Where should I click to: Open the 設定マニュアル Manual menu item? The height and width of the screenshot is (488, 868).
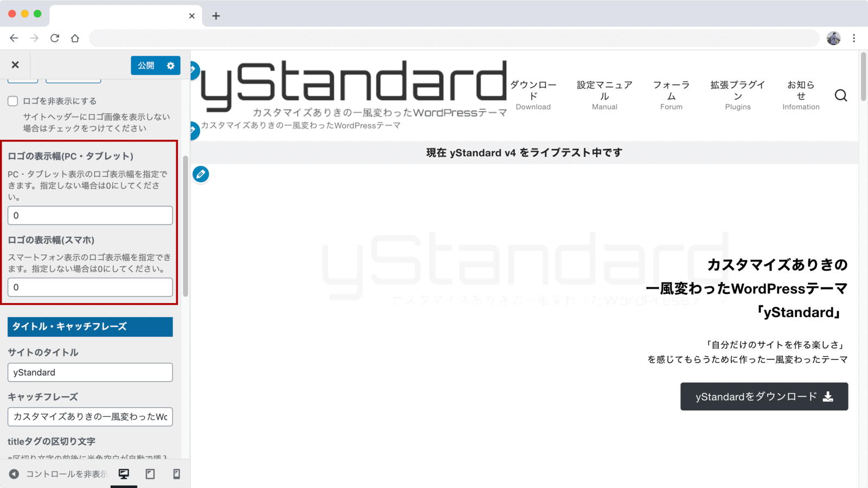coord(604,95)
